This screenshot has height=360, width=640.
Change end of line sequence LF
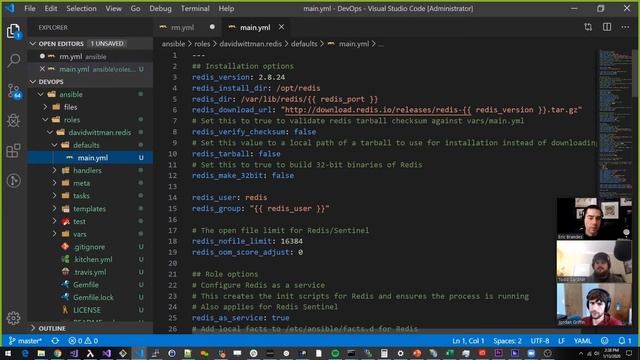[x=561, y=340]
